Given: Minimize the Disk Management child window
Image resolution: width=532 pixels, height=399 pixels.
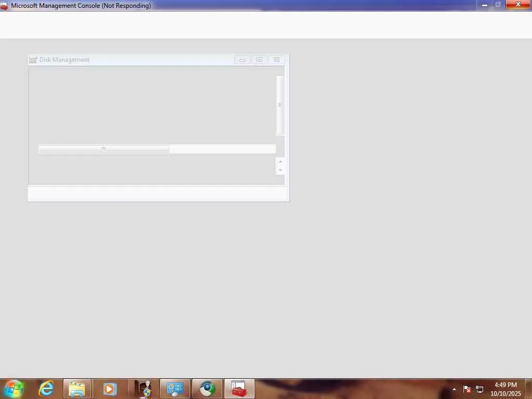Looking at the screenshot, I should point(242,60).
